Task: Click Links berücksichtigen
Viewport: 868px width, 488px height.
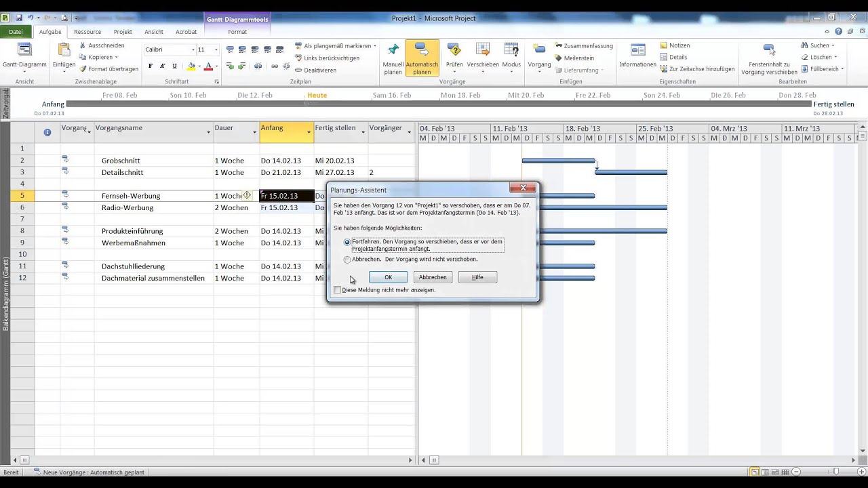Action: pyautogui.click(x=327, y=58)
